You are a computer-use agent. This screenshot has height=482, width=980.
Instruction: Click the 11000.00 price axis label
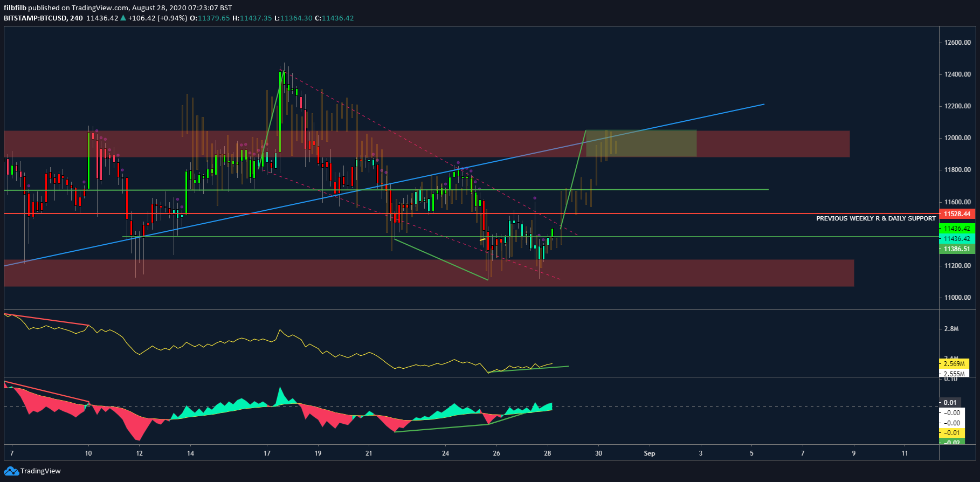[x=957, y=298]
